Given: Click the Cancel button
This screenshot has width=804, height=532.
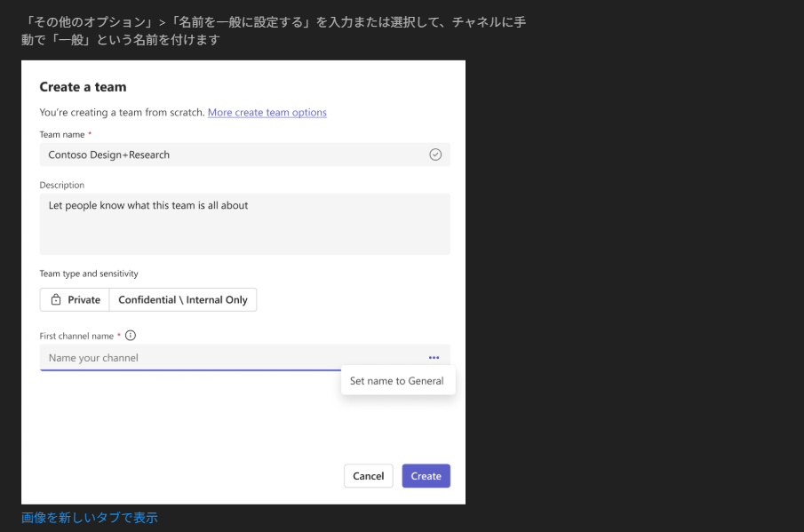Looking at the screenshot, I should (368, 476).
